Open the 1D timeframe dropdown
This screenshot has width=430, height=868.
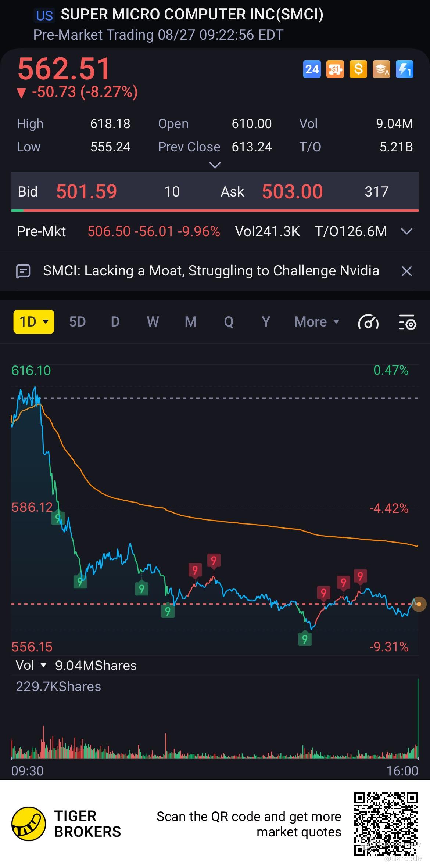34,322
